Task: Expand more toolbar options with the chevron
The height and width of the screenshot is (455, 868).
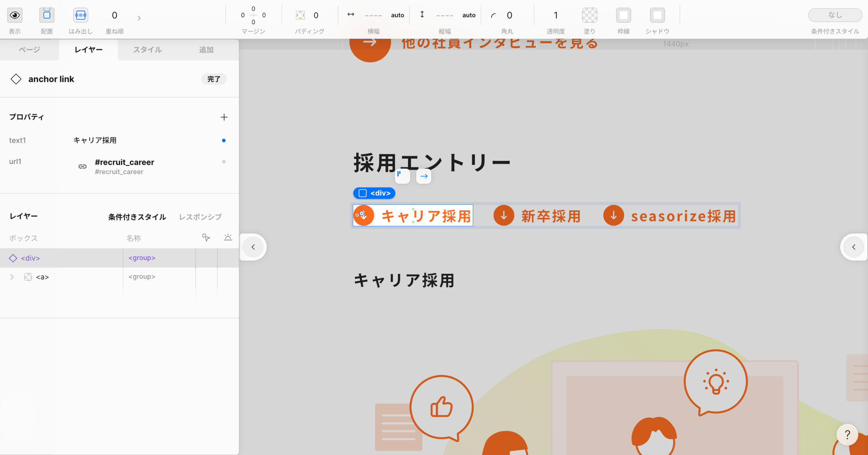Action: (139, 18)
